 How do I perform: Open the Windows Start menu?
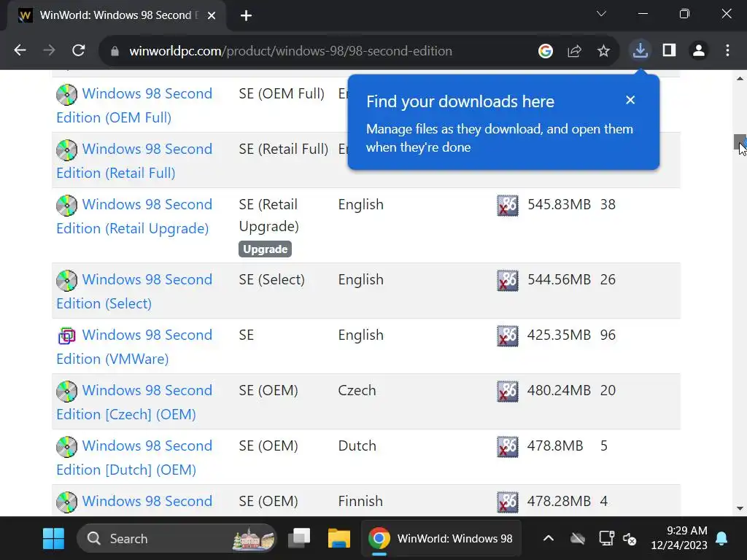53,539
